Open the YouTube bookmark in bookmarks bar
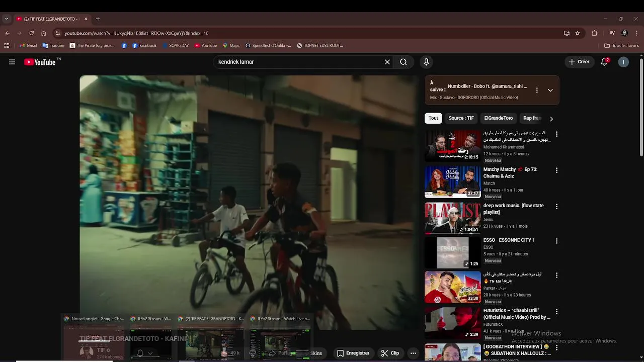This screenshot has height=362, width=644. (206, 45)
